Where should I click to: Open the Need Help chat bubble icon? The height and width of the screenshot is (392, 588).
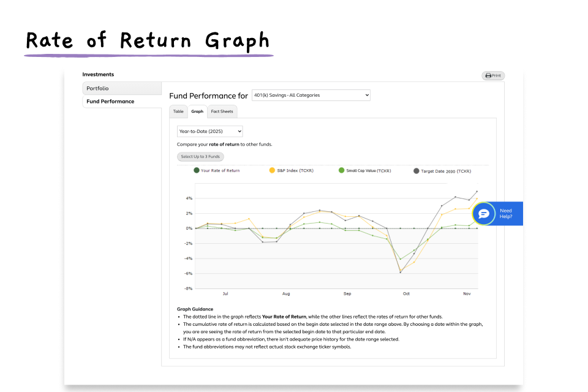pyautogui.click(x=483, y=214)
